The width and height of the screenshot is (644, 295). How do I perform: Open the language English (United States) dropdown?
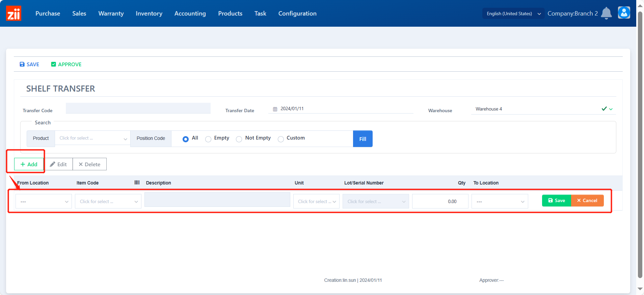[513, 14]
